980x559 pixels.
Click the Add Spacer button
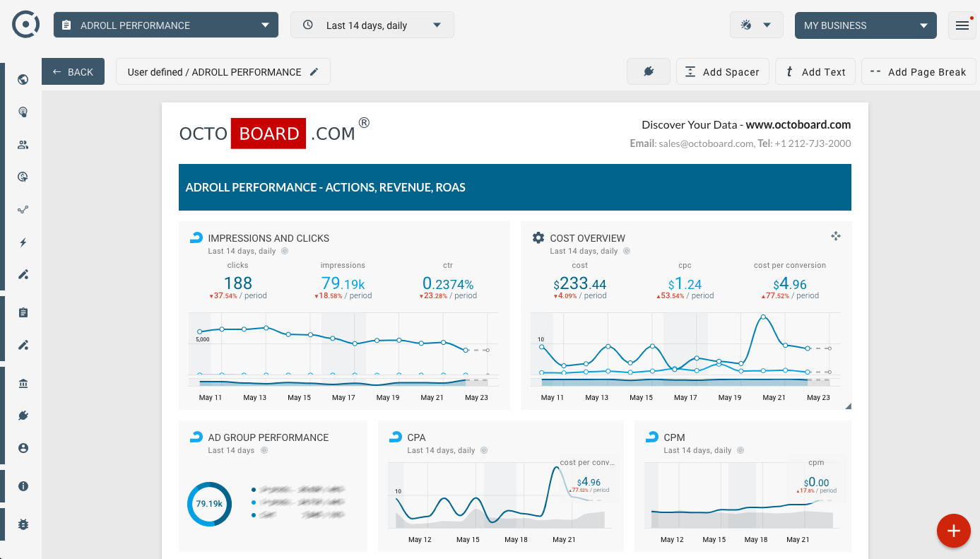click(x=722, y=71)
